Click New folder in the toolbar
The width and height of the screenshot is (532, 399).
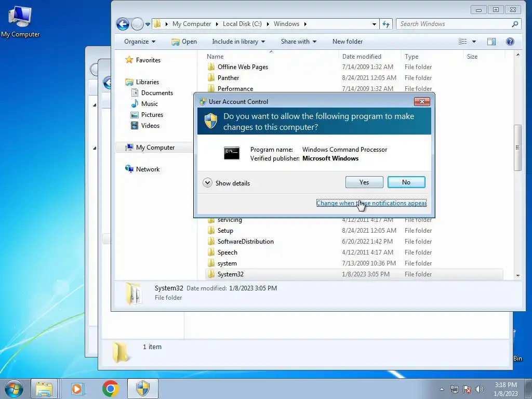pyautogui.click(x=348, y=42)
